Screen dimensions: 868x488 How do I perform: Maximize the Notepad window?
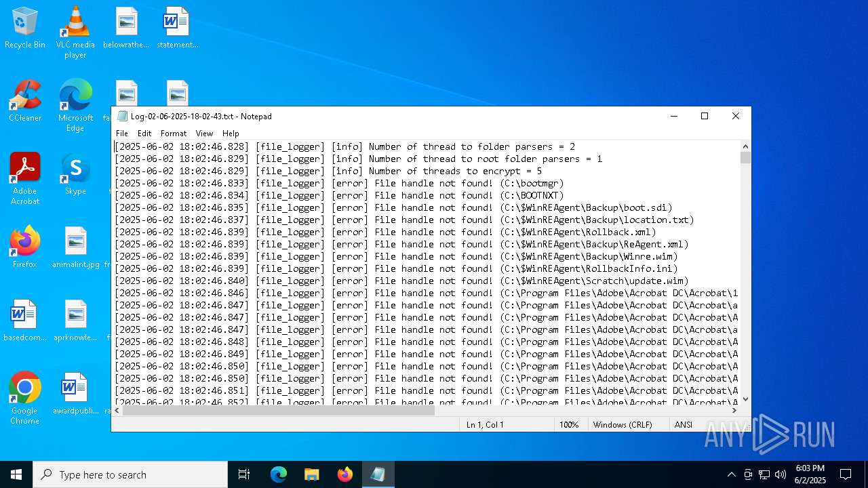point(705,116)
